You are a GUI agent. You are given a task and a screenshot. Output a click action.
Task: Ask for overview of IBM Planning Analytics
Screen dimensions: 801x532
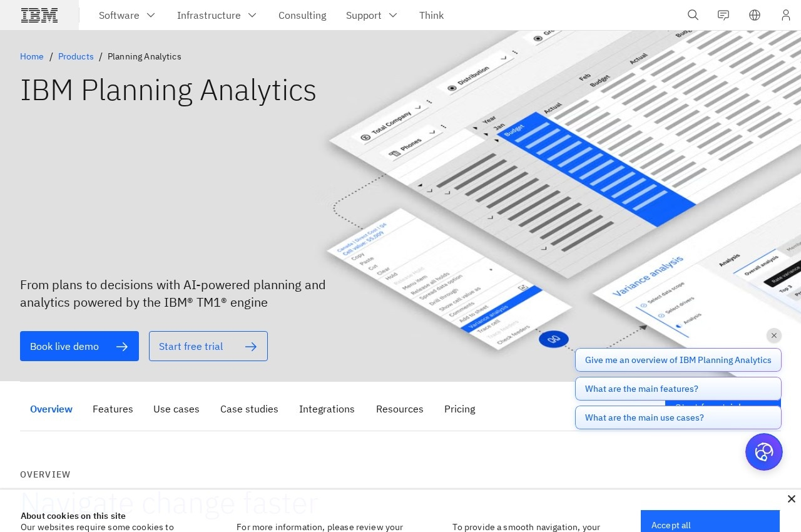click(x=678, y=360)
